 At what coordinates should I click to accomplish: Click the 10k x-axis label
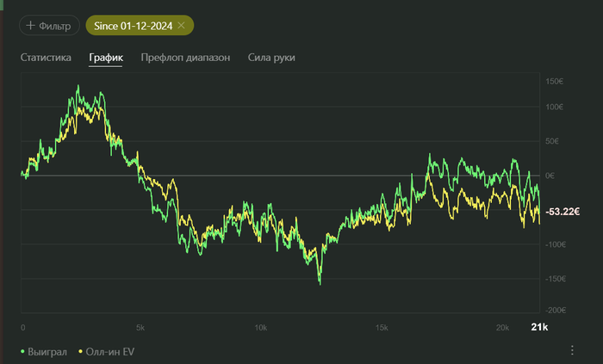tap(261, 328)
